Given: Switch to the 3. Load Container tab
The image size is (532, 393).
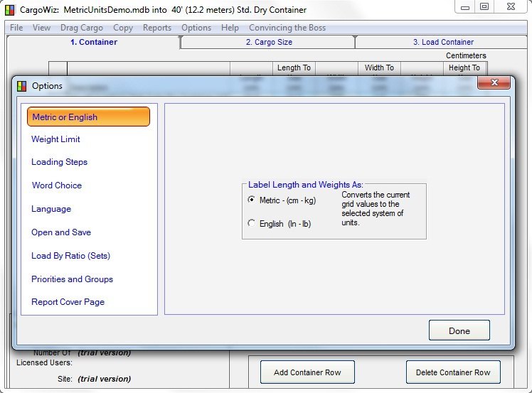Looking at the screenshot, I should click(x=443, y=42).
